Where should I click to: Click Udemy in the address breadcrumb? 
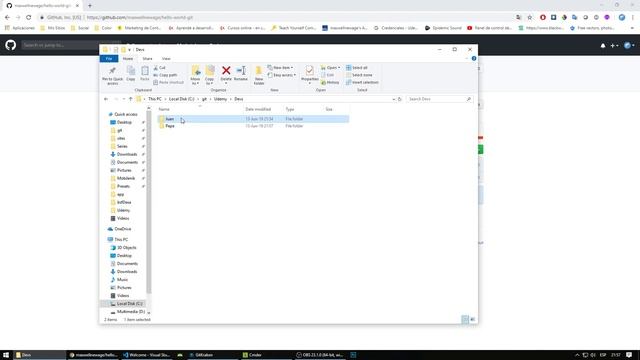pos(220,99)
